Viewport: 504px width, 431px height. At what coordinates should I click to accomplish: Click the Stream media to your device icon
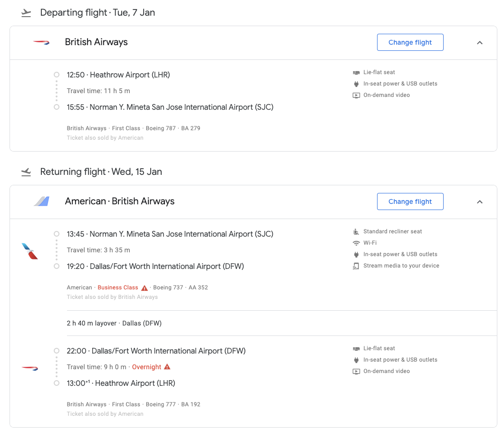tap(356, 266)
